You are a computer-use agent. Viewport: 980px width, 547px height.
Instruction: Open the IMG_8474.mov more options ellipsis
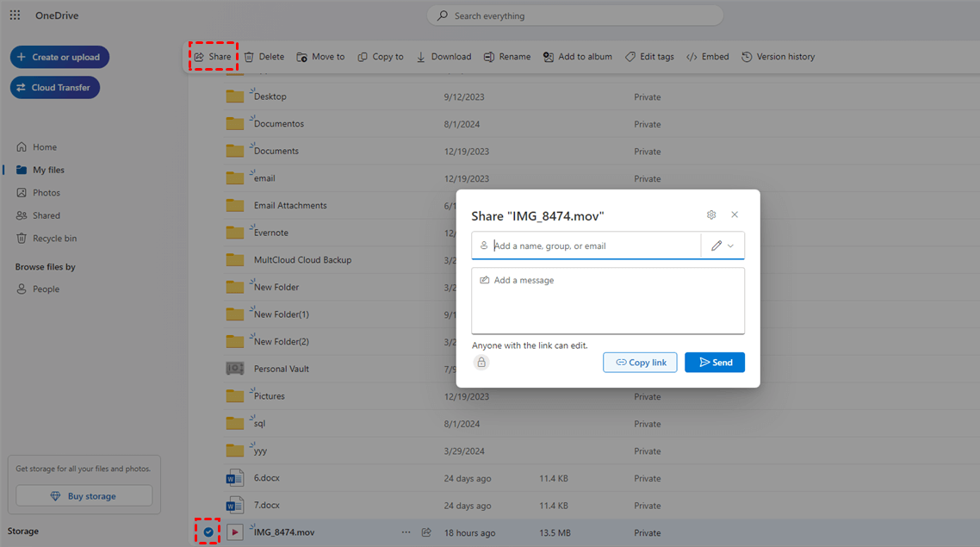click(406, 532)
